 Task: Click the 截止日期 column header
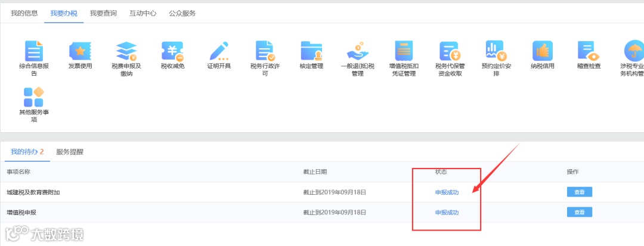pos(315,172)
